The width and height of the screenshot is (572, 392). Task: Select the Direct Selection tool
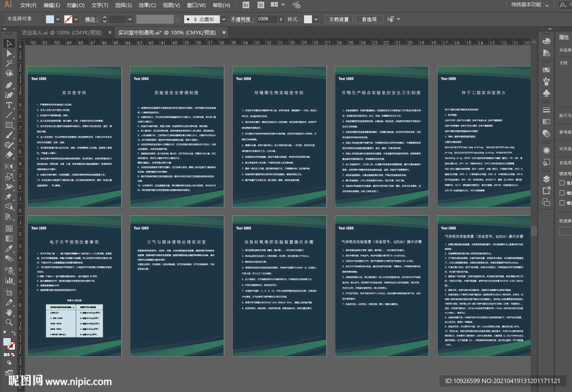(9, 54)
